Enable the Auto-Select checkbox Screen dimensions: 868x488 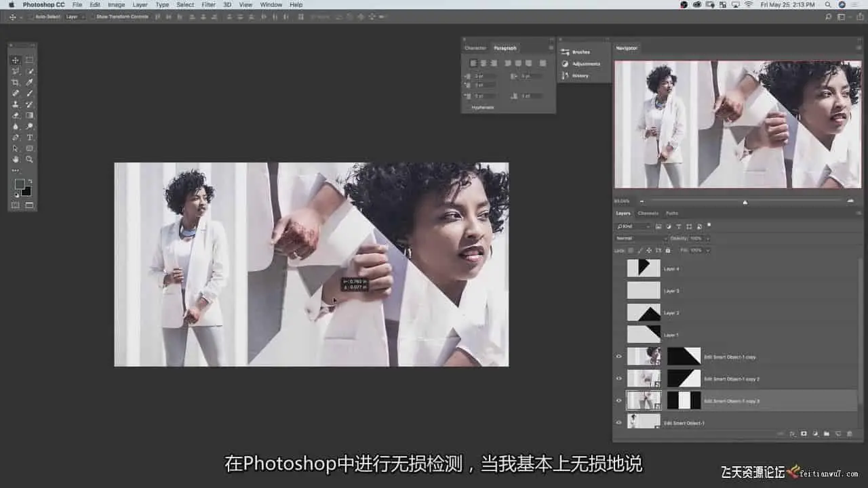coord(31,17)
